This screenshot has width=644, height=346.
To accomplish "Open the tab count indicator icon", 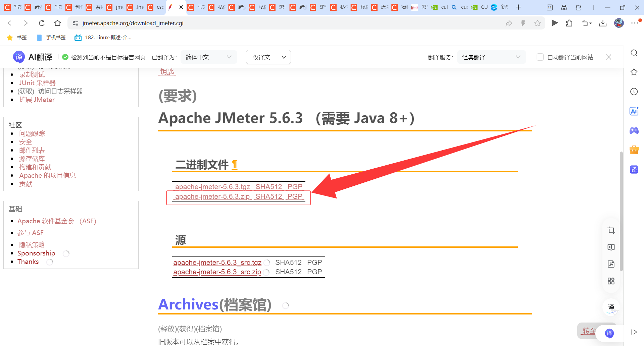I will point(550,7).
